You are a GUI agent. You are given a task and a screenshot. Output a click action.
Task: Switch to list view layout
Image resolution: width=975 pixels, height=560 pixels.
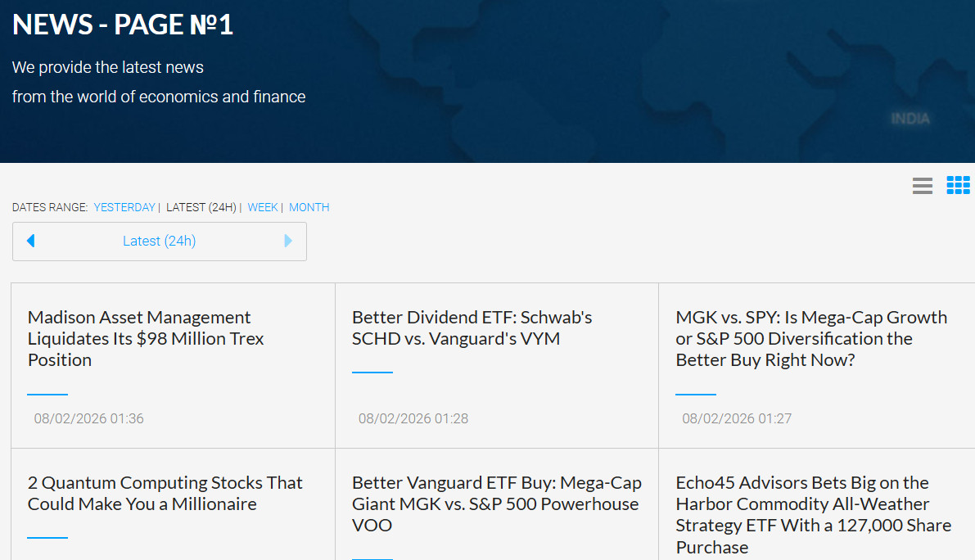click(x=923, y=186)
